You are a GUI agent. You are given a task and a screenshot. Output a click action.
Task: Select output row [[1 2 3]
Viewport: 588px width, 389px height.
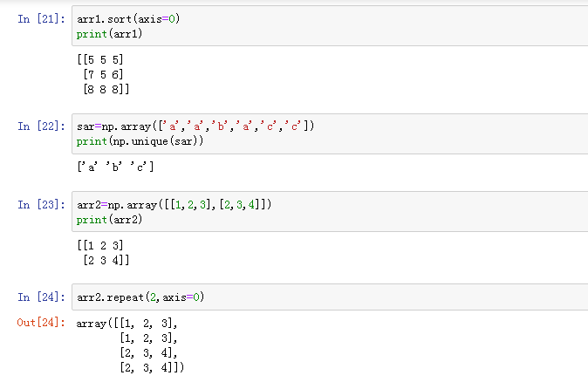(x=100, y=245)
